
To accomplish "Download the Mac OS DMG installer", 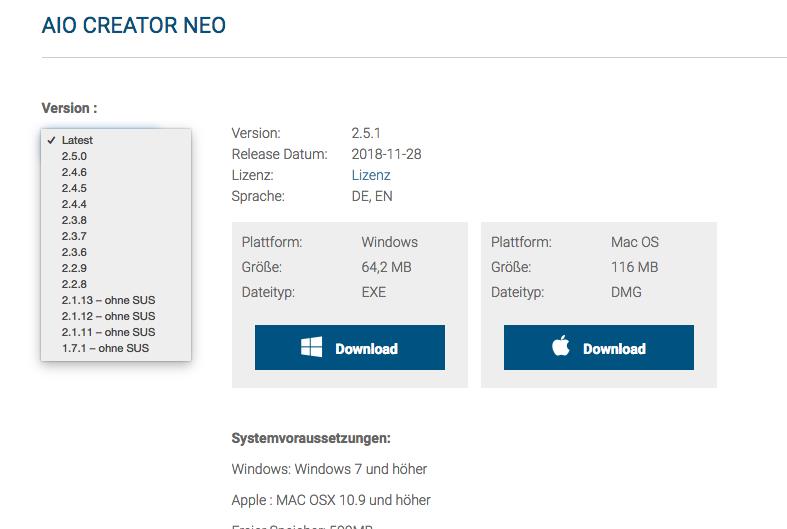I will point(599,347).
